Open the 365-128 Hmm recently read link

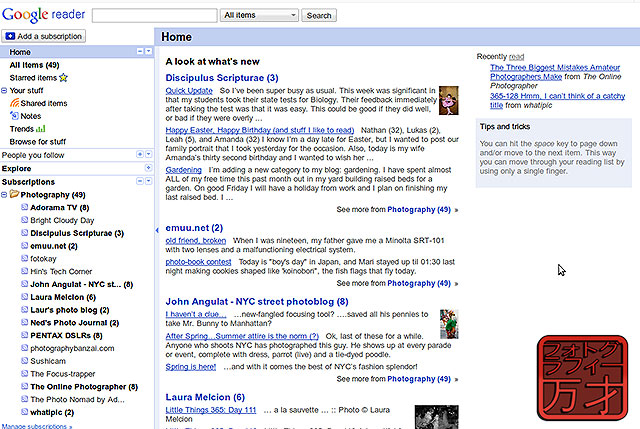point(558,100)
